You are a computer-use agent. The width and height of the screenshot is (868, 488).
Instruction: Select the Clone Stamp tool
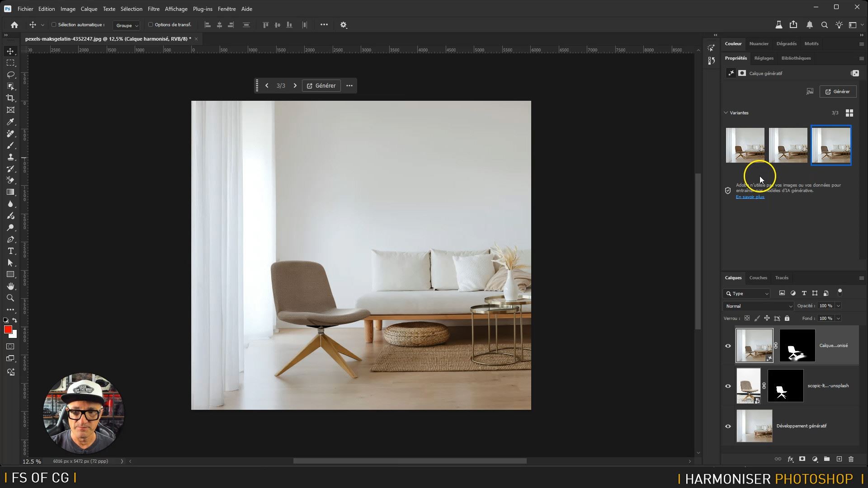click(x=10, y=157)
